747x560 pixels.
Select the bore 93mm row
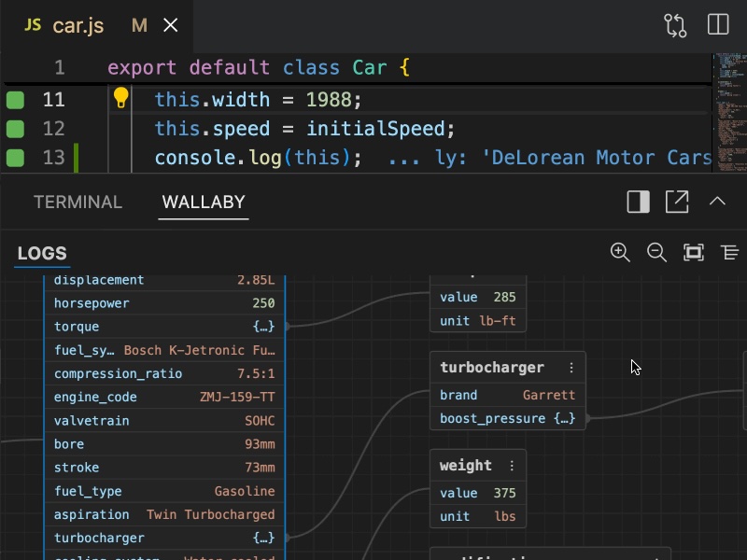click(164, 444)
